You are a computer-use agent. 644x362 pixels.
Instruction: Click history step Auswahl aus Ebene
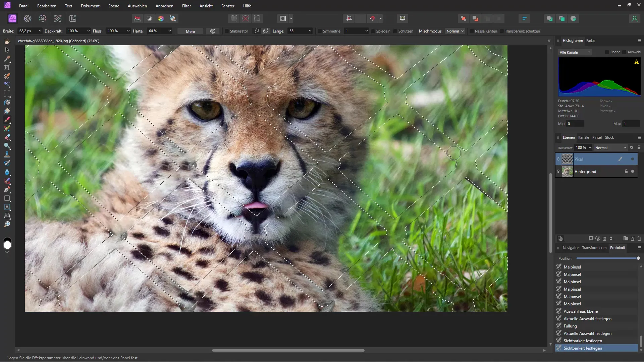click(596, 311)
